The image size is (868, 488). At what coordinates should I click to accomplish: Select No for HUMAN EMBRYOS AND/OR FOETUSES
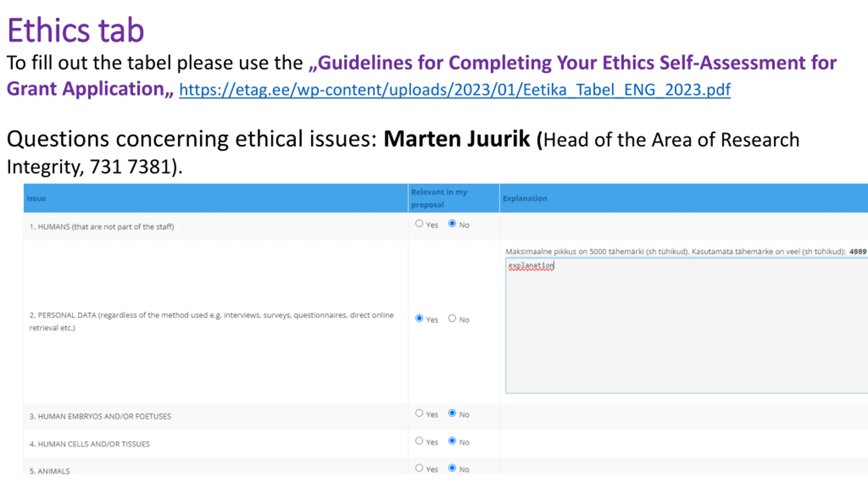coord(452,413)
